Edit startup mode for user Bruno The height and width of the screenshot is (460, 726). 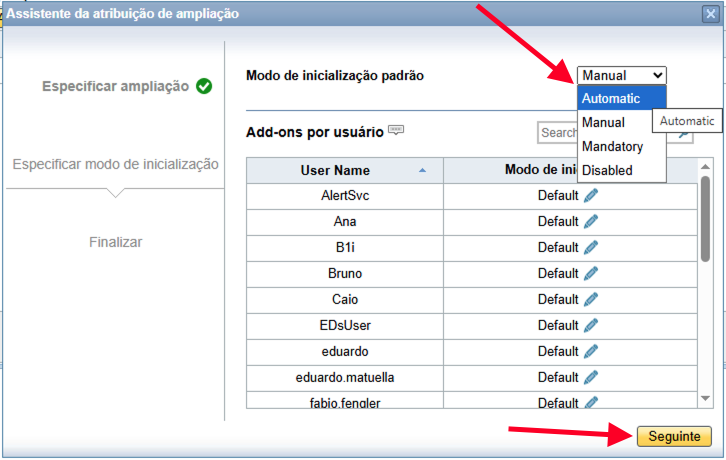coord(591,273)
